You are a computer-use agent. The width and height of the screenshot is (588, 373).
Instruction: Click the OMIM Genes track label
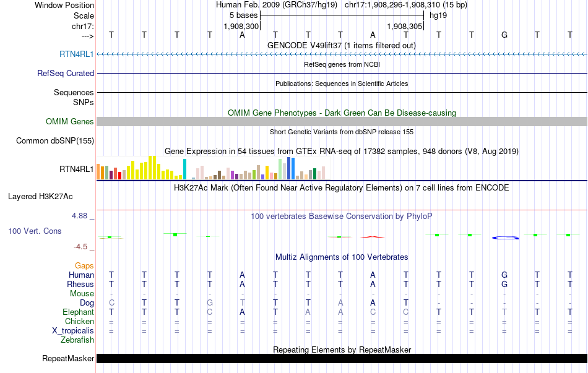click(70, 122)
